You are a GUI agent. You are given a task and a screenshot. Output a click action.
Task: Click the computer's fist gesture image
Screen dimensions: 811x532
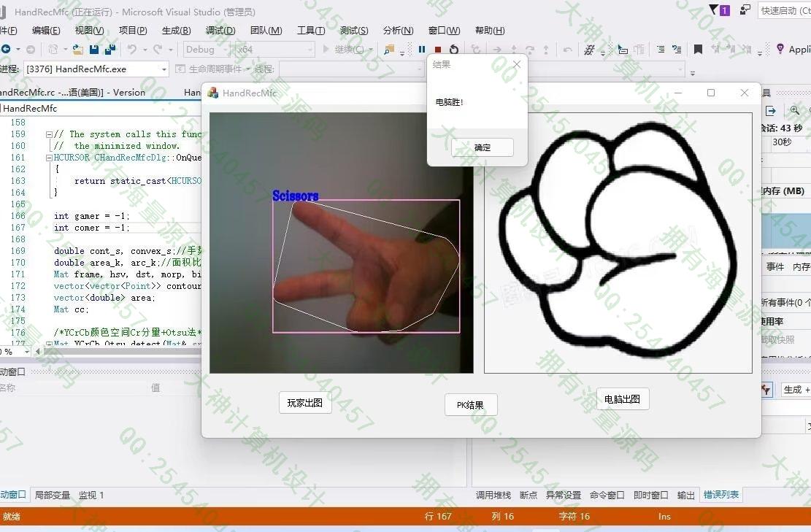pyautogui.click(x=618, y=243)
